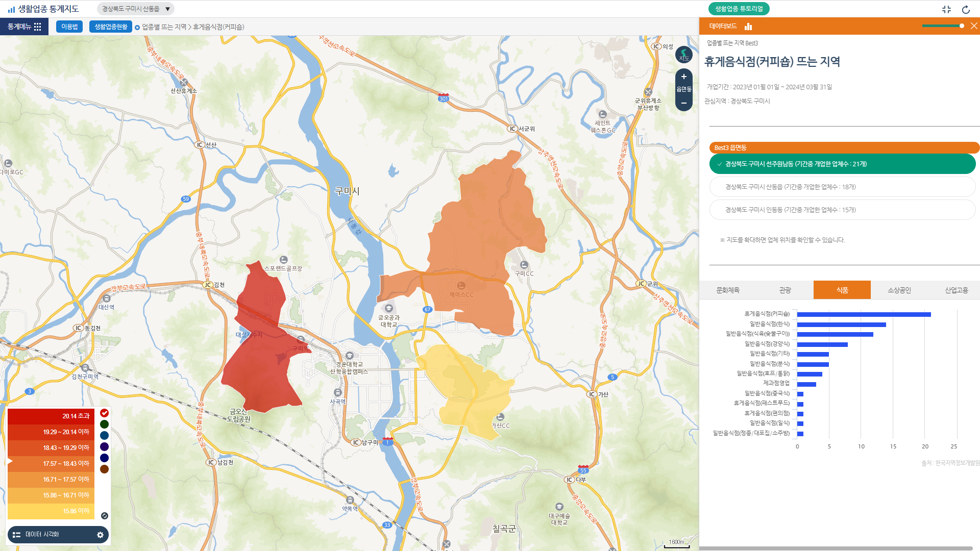Zoom in the map with plus

pyautogui.click(x=684, y=77)
